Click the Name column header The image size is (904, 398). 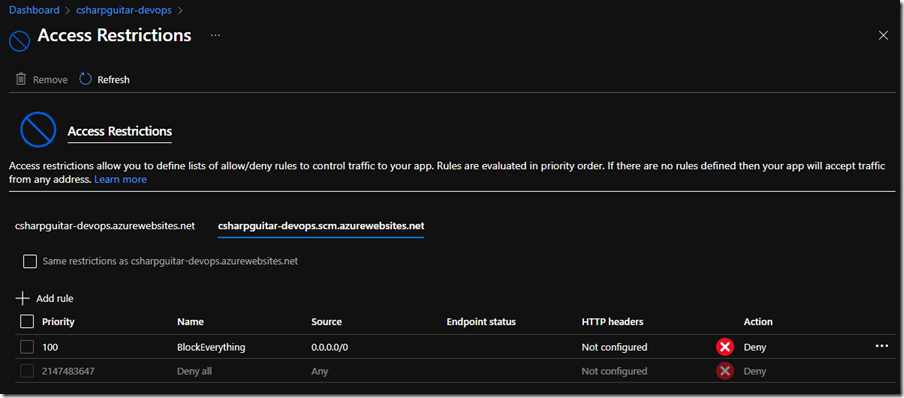[190, 321]
